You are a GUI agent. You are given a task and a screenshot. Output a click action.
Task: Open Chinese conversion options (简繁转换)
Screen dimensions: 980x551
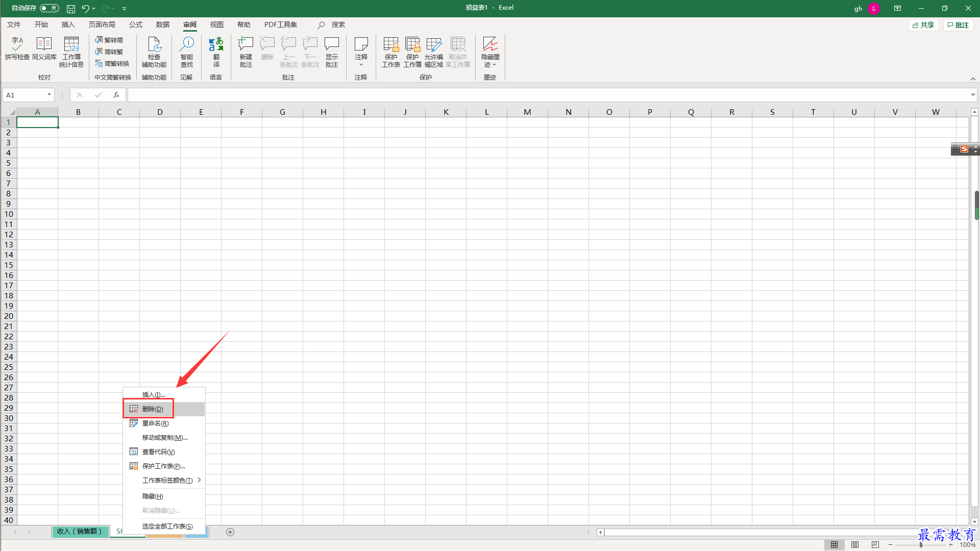112,63
